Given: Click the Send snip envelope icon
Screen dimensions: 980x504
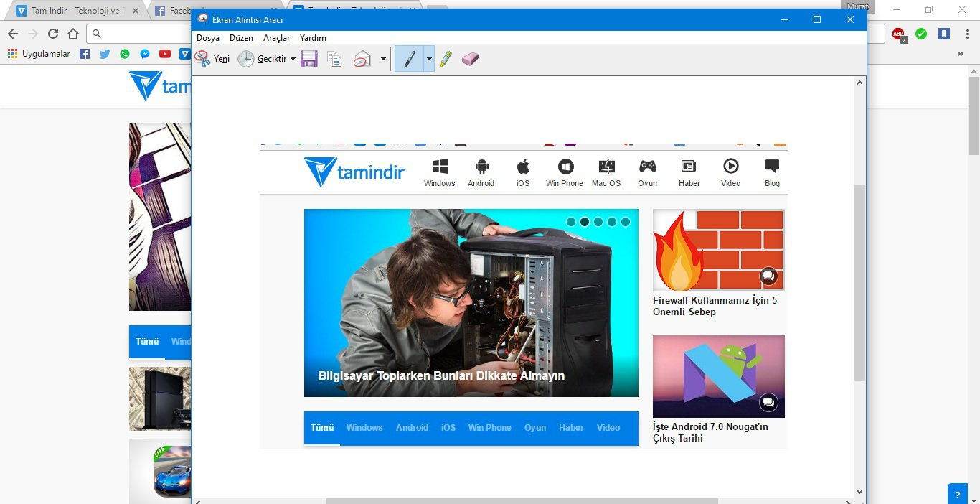Looking at the screenshot, I should (362, 59).
